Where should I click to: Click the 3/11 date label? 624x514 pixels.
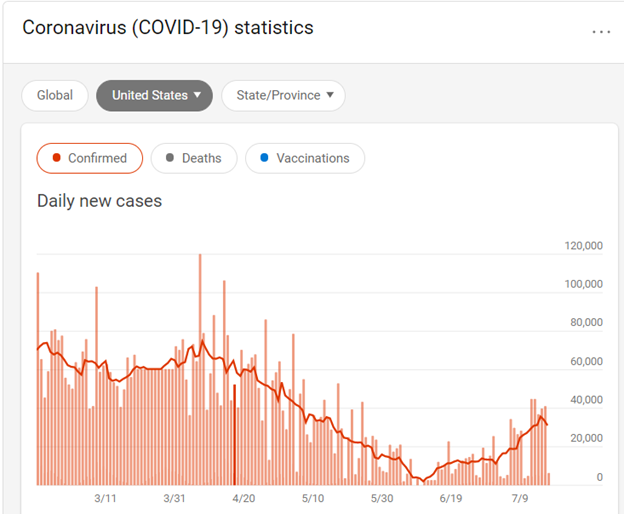tap(106, 498)
